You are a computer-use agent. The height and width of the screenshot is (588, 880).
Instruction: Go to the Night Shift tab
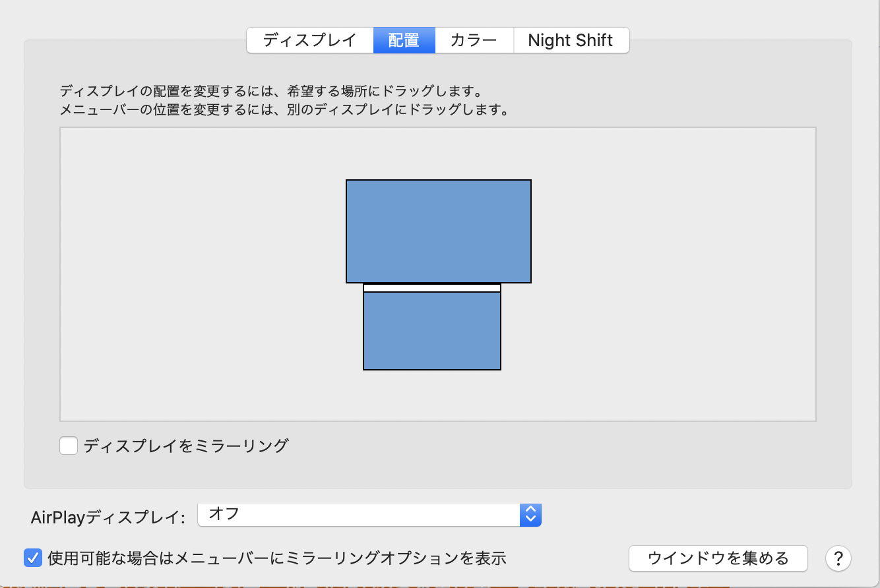[x=571, y=40]
